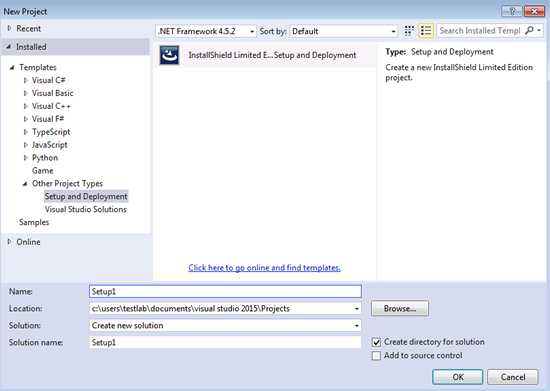The image size is (550, 391).
Task: Toggle Create directory for solution checkbox
Action: (x=376, y=342)
